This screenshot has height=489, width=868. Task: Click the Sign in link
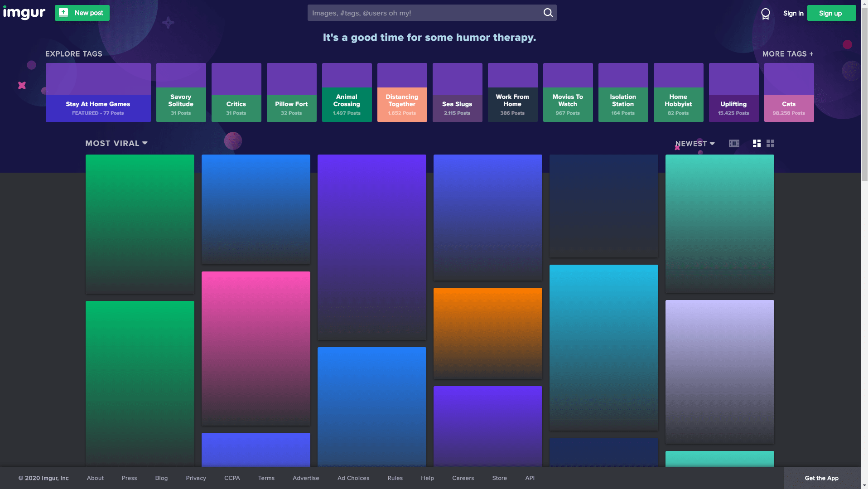793,13
